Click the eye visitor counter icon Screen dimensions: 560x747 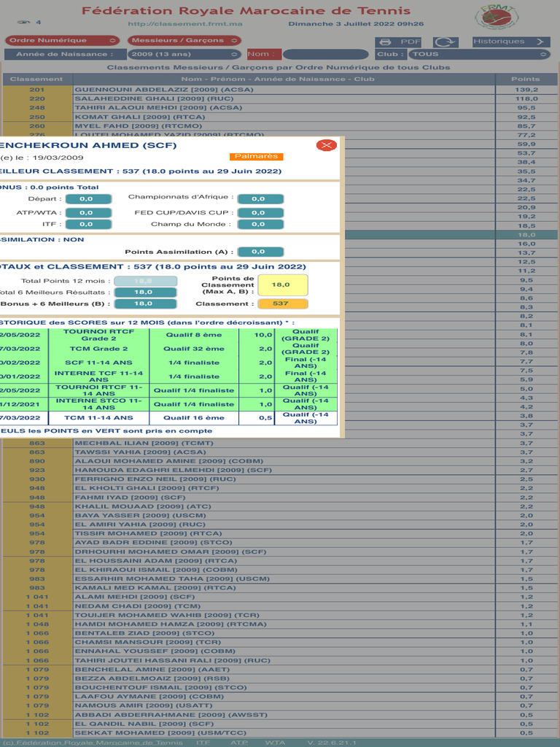pos(23,23)
